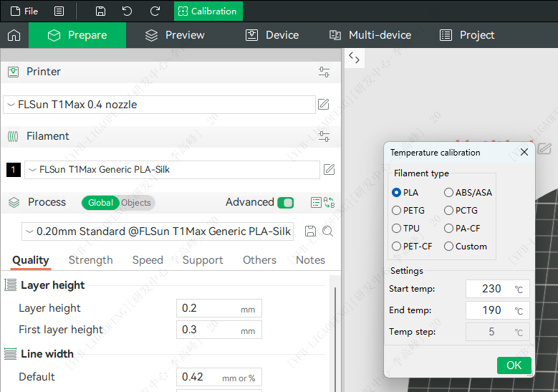This screenshot has width=558, height=392.
Task: Switch to the Prepare tab
Action: coord(77,35)
